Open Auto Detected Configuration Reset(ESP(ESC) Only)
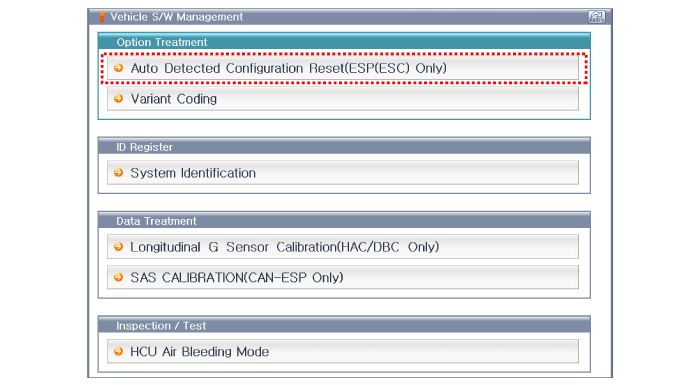This screenshot has width=700, height=385. coord(343,68)
